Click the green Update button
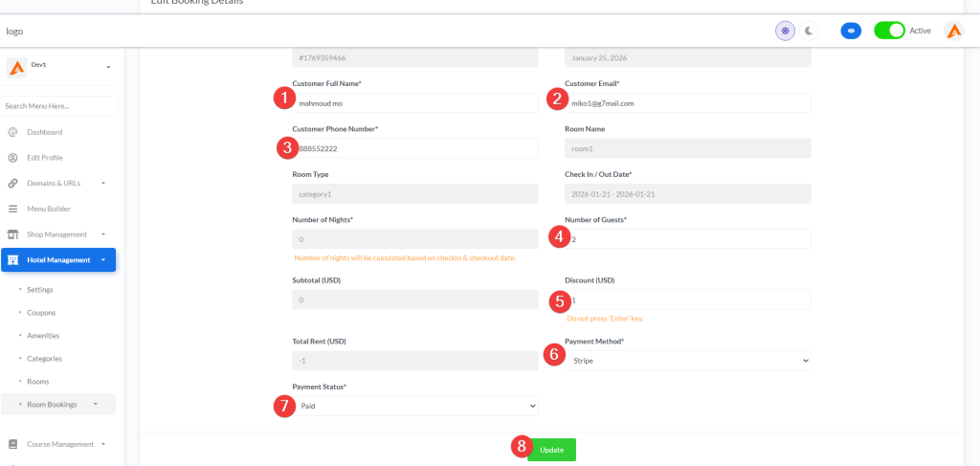This screenshot has width=980, height=466. (x=551, y=450)
